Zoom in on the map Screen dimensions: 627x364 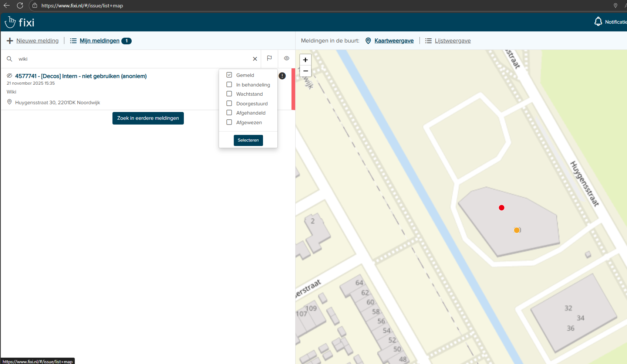pos(306,60)
